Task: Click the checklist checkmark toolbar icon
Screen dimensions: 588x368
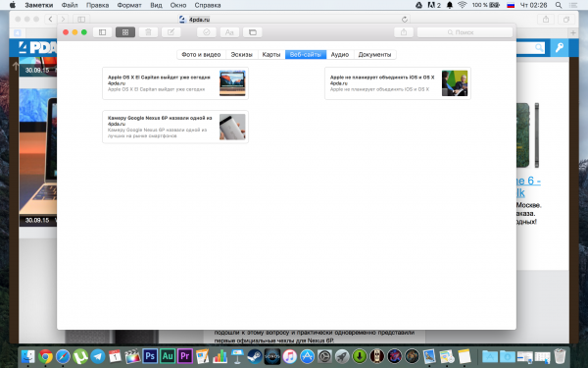Action: tap(207, 32)
